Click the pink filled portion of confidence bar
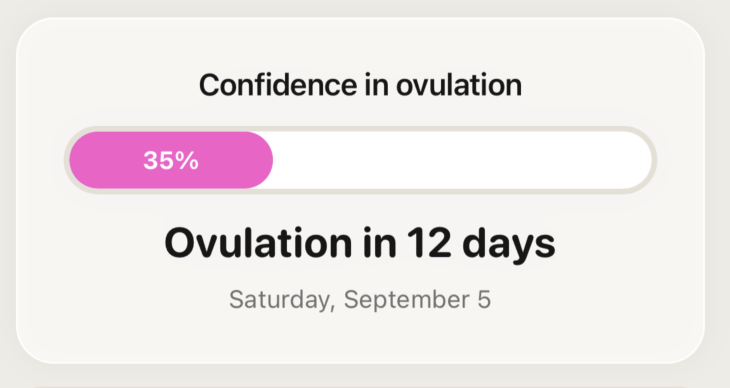This screenshot has width=730, height=388. tap(171, 160)
